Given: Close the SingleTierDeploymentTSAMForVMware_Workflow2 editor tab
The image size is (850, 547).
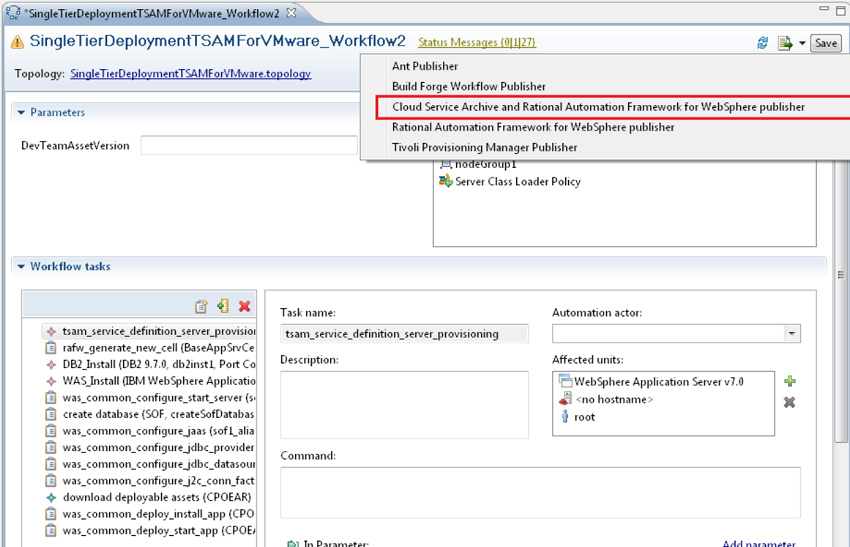Looking at the screenshot, I should (x=291, y=12).
